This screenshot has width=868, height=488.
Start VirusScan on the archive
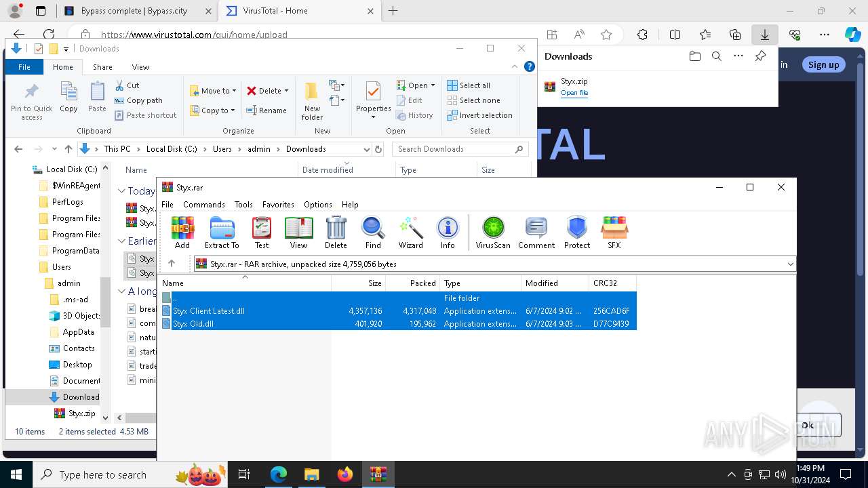click(493, 232)
